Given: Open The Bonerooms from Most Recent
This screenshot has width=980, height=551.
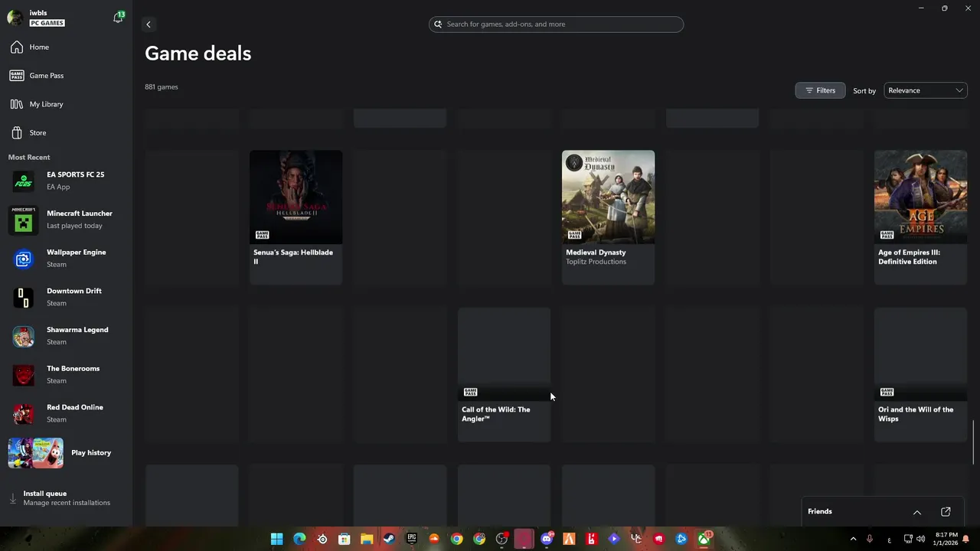Looking at the screenshot, I should click(66, 375).
